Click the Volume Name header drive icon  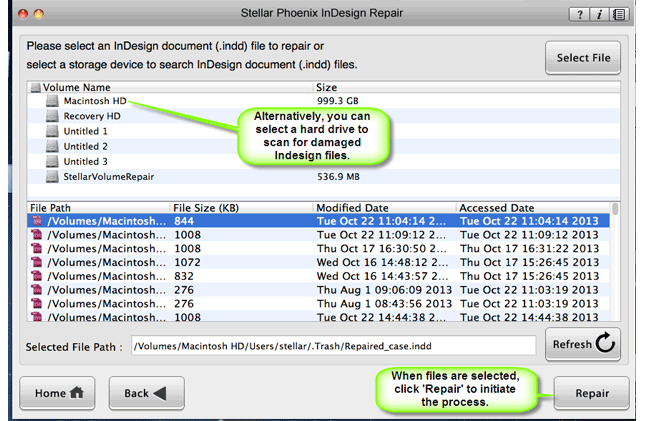36,87
